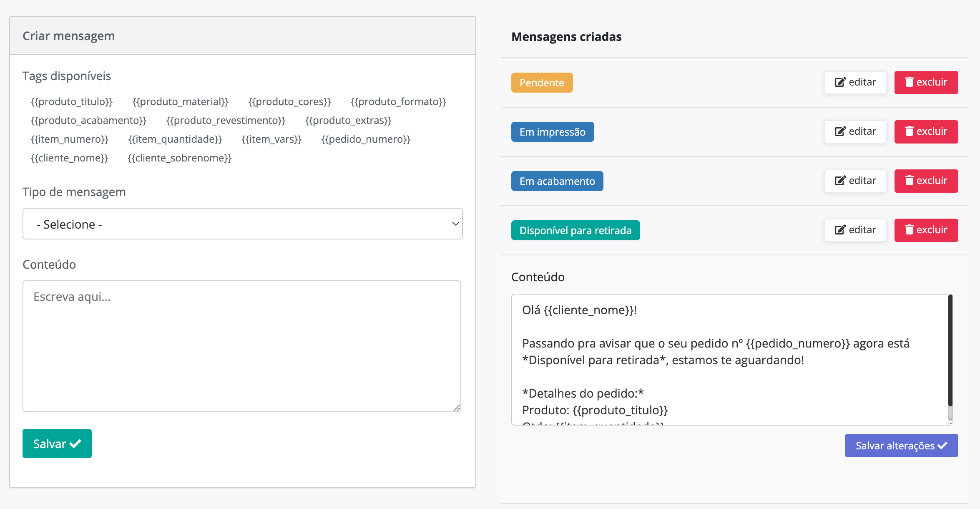Click the {{item_vars}} tag

point(271,139)
